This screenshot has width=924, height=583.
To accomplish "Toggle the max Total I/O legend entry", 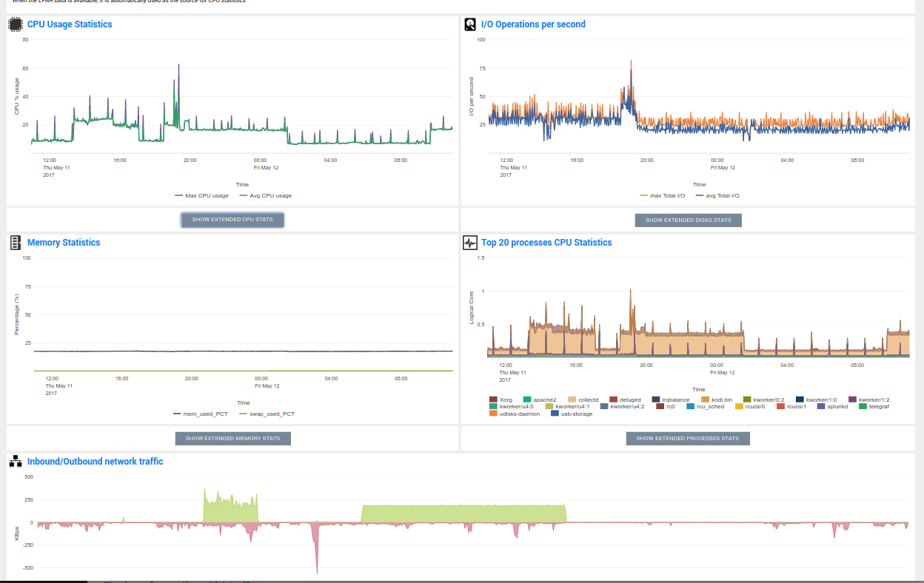I will 662,196.
